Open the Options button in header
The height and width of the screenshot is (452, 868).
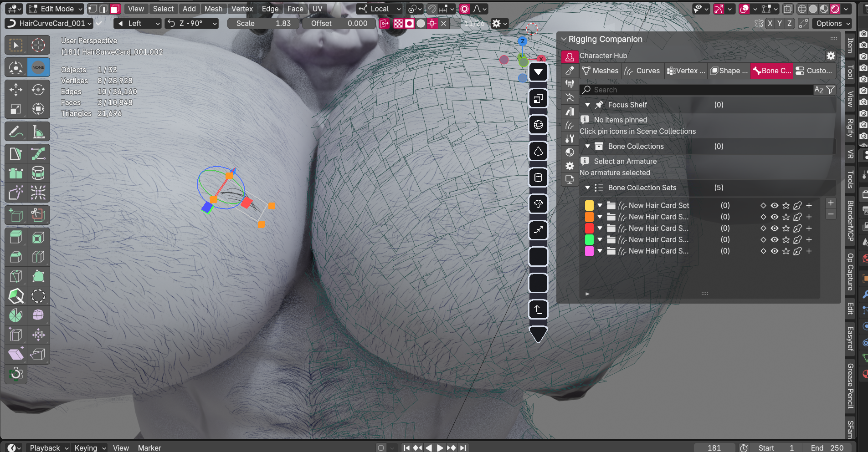coord(833,23)
